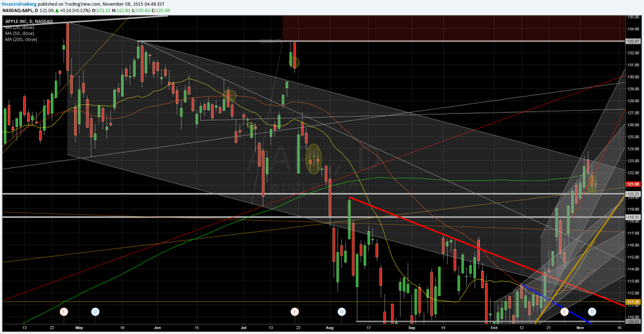Click the dividend D marker in May

[95, 312]
